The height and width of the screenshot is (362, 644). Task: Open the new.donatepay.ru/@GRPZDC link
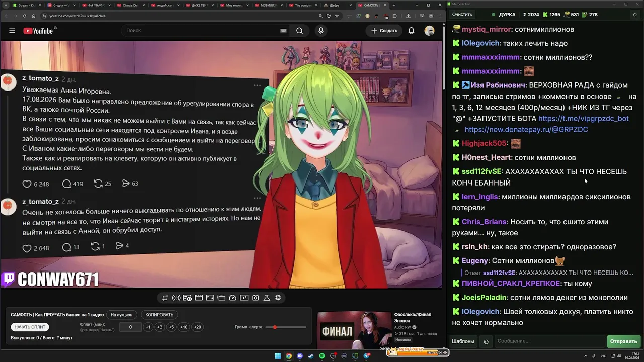click(526, 130)
